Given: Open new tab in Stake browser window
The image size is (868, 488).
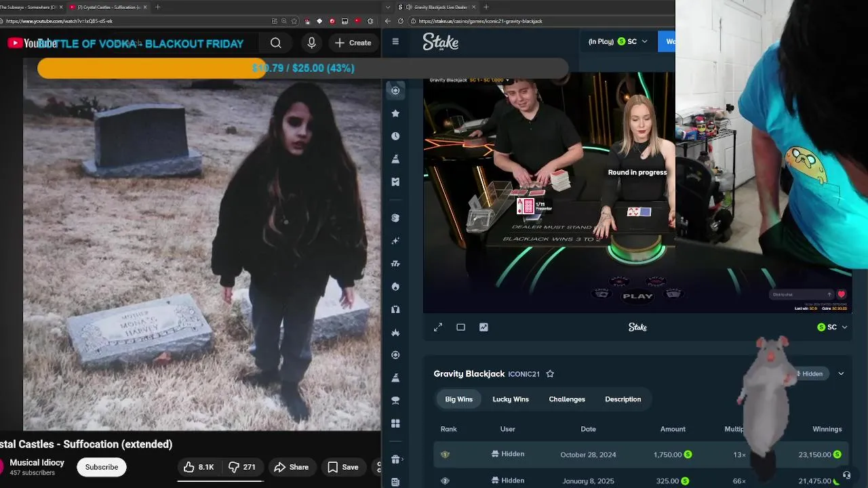Looking at the screenshot, I should 486,7.
